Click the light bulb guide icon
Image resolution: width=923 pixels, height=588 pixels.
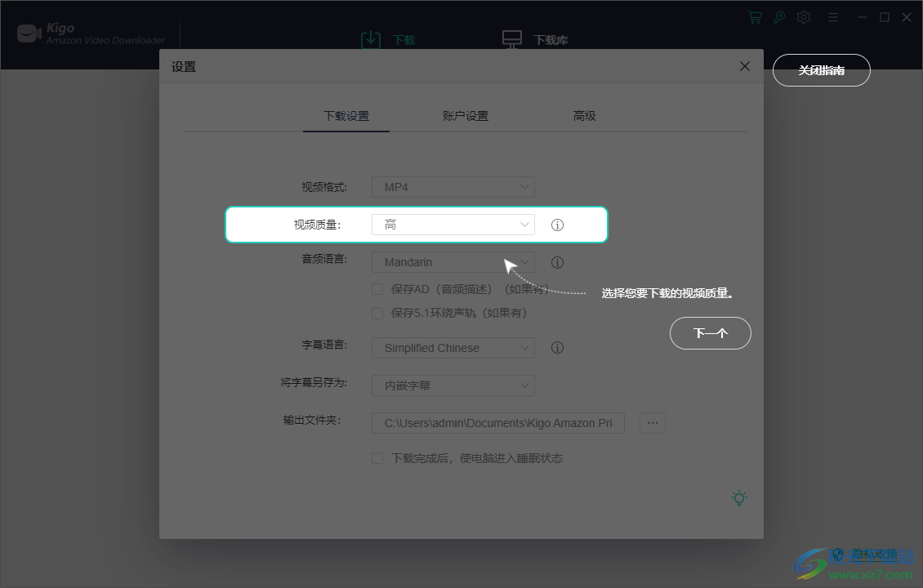739,498
